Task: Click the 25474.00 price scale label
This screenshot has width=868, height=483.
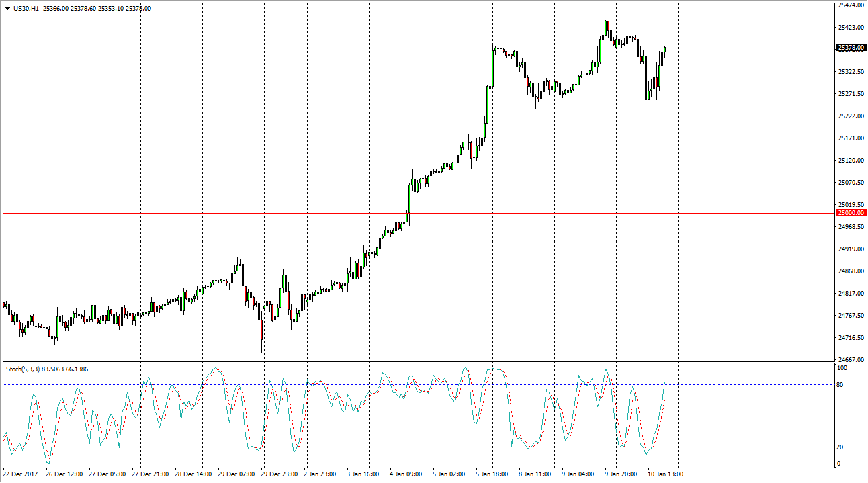Action: tap(851, 5)
